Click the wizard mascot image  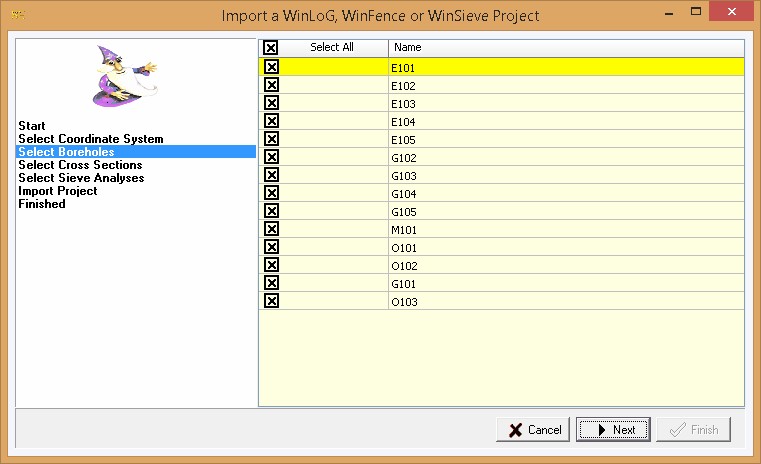122,77
